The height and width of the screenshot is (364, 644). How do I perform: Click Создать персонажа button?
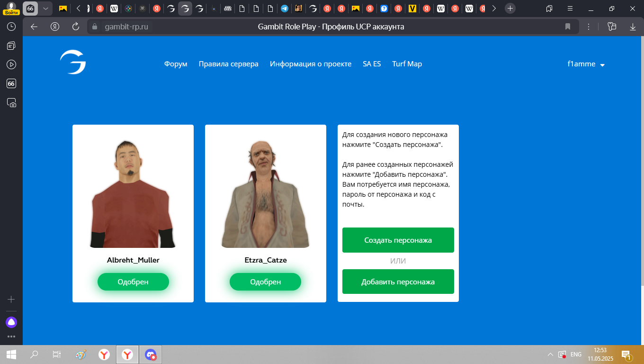(398, 240)
